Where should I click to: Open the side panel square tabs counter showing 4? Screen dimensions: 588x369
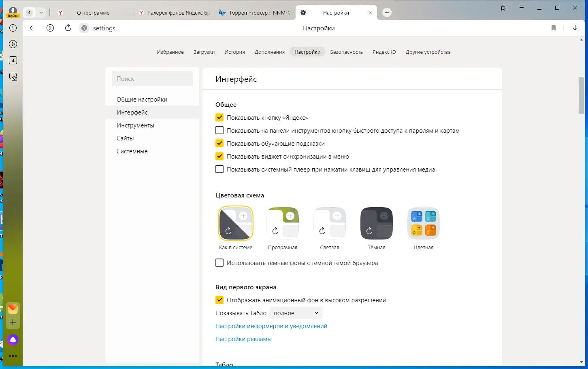coord(13,60)
